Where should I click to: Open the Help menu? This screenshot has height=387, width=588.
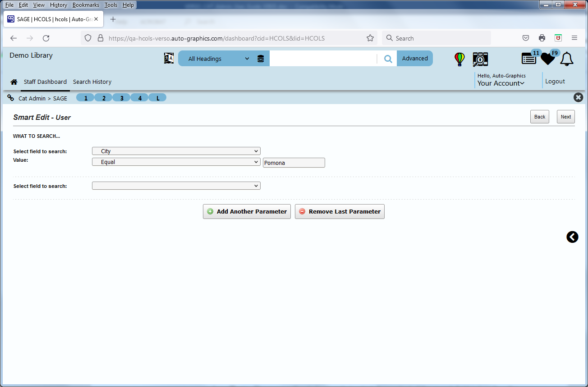[x=128, y=5]
